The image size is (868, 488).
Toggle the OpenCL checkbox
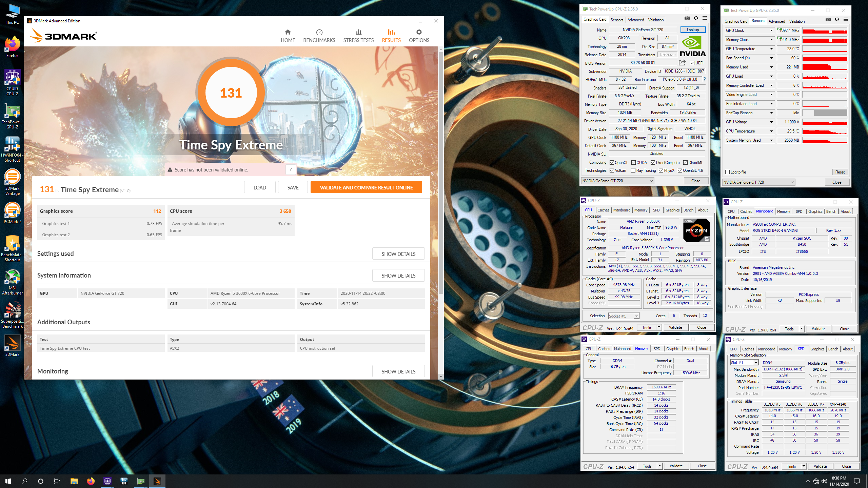[x=612, y=163]
